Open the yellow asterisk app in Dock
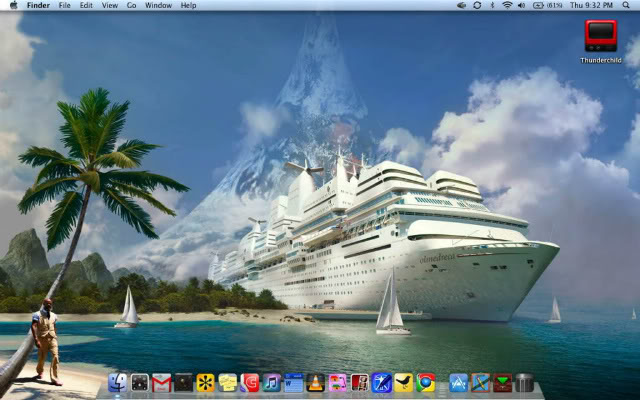640x400 pixels. pos(205,383)
